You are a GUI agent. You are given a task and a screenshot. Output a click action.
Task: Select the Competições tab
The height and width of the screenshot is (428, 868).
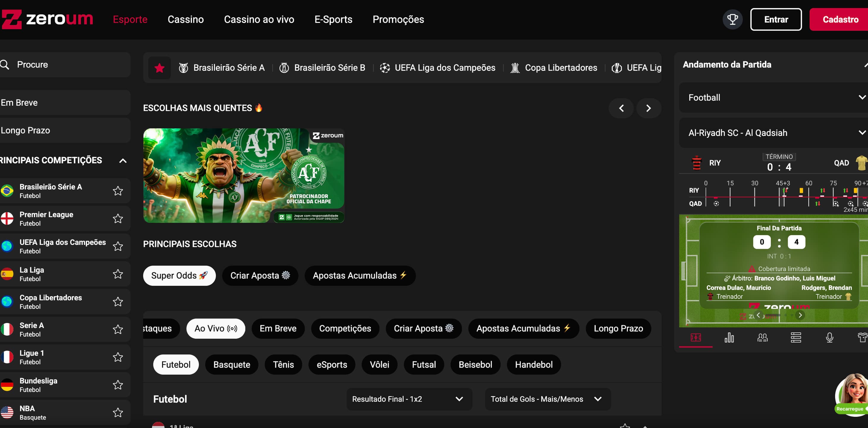coord(345,329)
